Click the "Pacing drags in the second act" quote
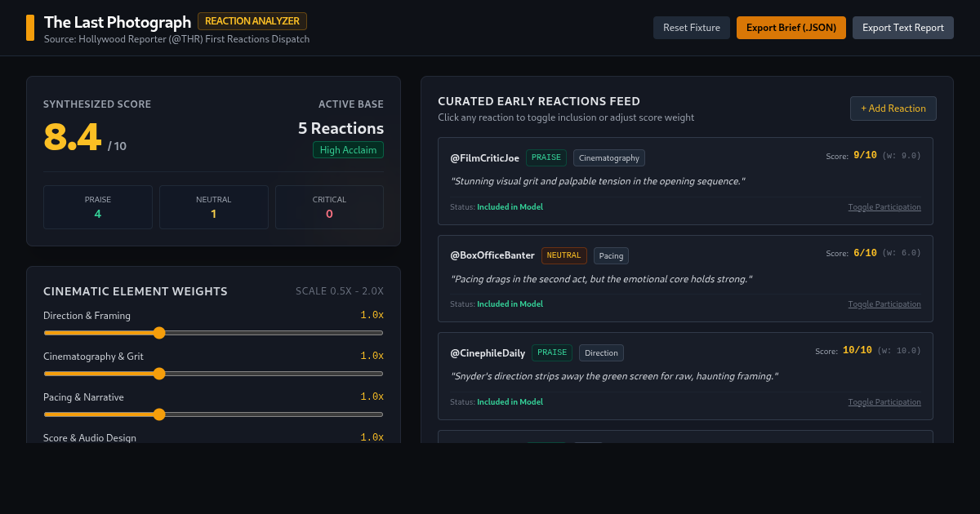The image size is (980, 514). point(601,279)
